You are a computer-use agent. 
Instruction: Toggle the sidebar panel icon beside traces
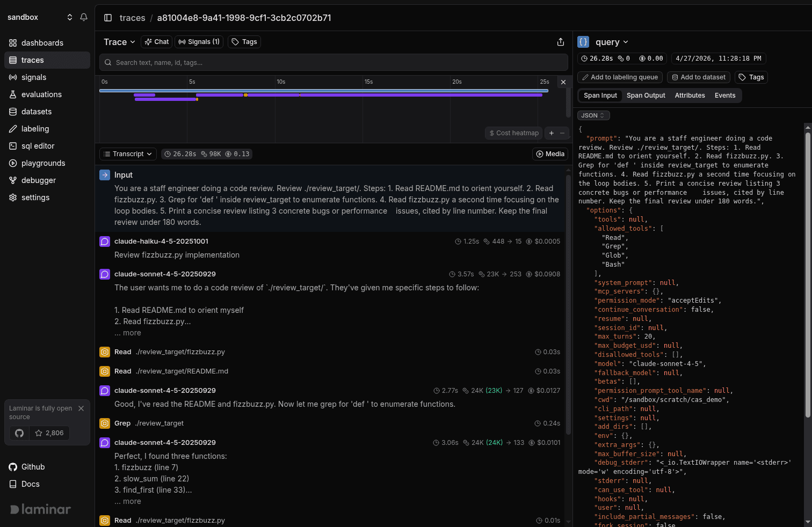pyautogui.click(x=108, y=18)
